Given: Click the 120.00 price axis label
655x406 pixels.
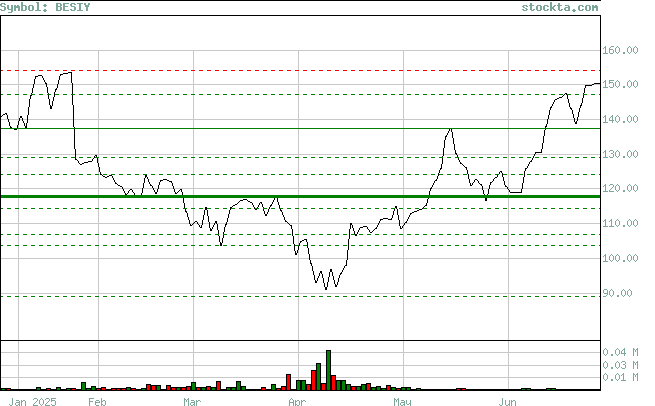Looking at the screenshot, I should tap(620, 188).
